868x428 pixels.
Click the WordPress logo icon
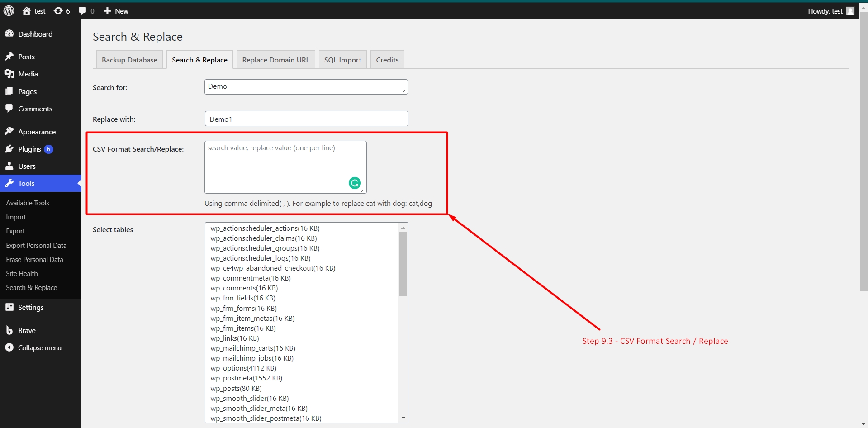tap(9, 11)
